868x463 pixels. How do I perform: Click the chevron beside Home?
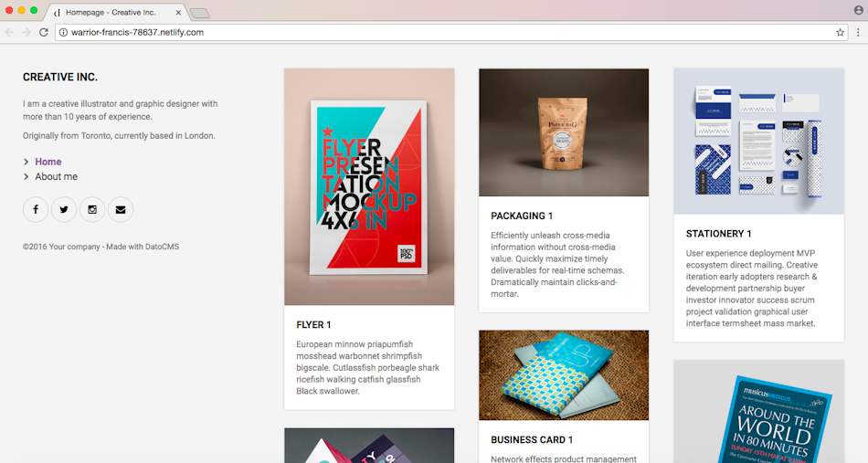(26, 162)
